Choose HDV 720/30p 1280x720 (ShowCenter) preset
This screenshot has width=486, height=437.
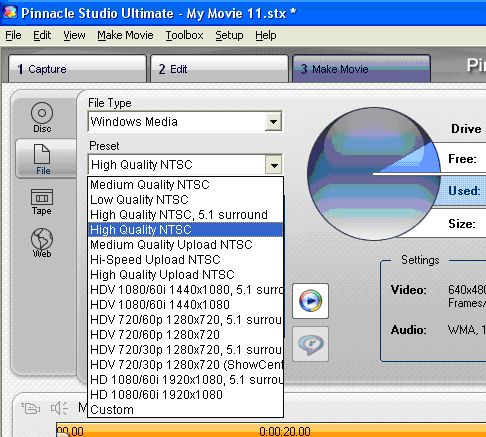tap(185, 365)
